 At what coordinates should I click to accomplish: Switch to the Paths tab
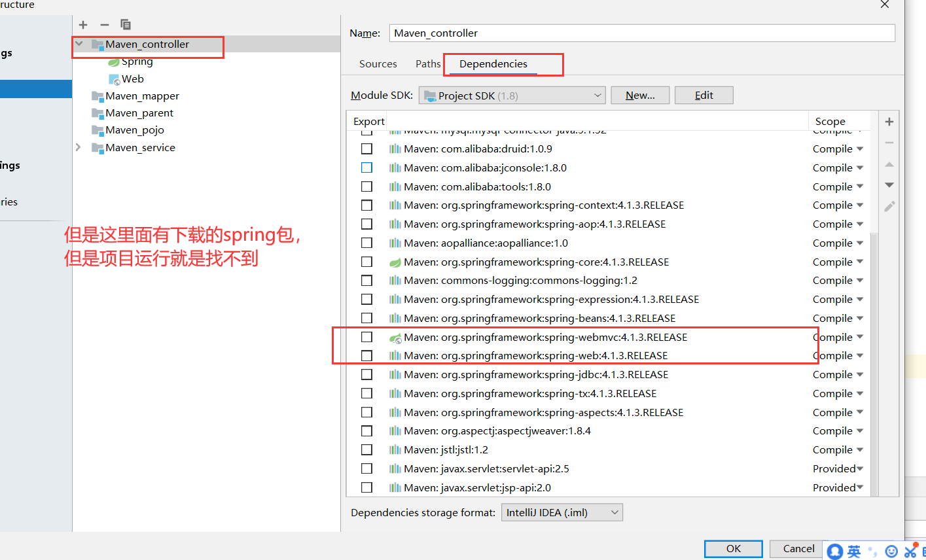428,64
